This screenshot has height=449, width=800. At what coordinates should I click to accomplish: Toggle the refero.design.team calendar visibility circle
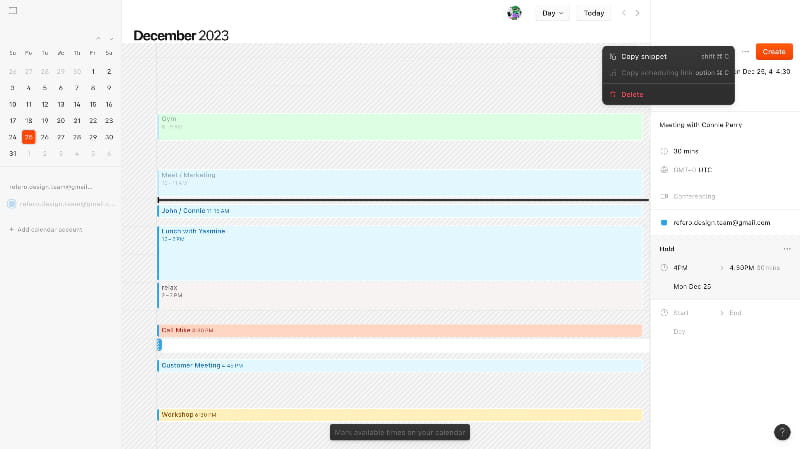click(x=12, y=204)
